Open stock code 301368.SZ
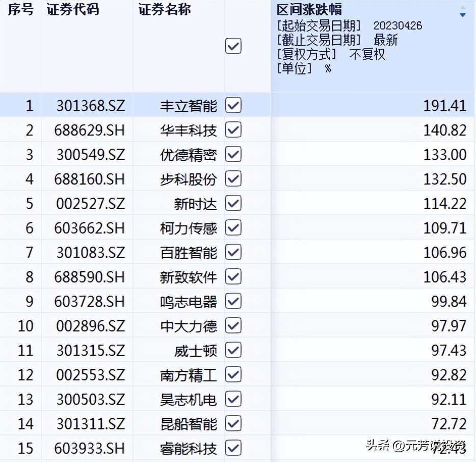Screen dimensions: 476x462 (x=90, y=106)
